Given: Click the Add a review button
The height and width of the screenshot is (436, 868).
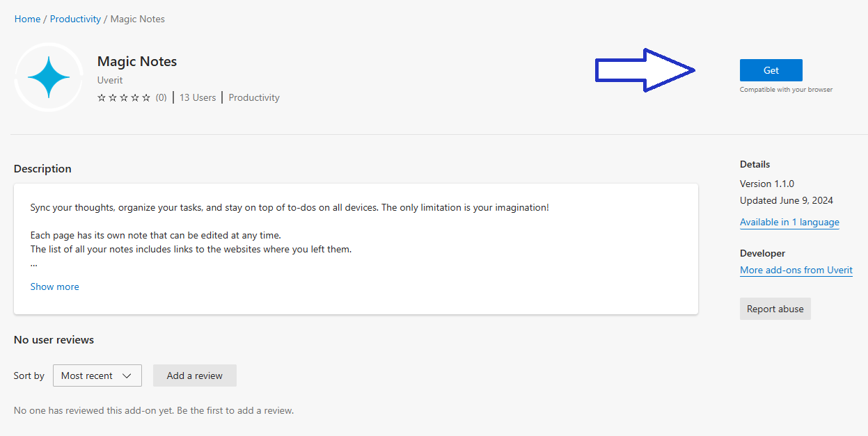Looking at the screenshot, I should tap(194, 376).
